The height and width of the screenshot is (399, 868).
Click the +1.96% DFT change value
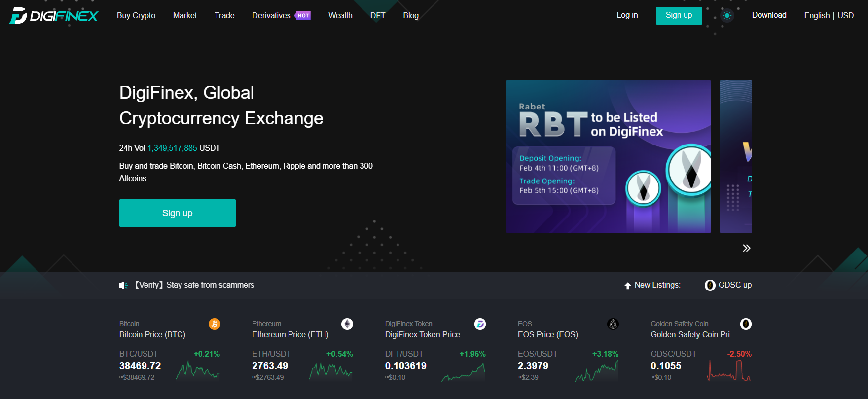472,354
